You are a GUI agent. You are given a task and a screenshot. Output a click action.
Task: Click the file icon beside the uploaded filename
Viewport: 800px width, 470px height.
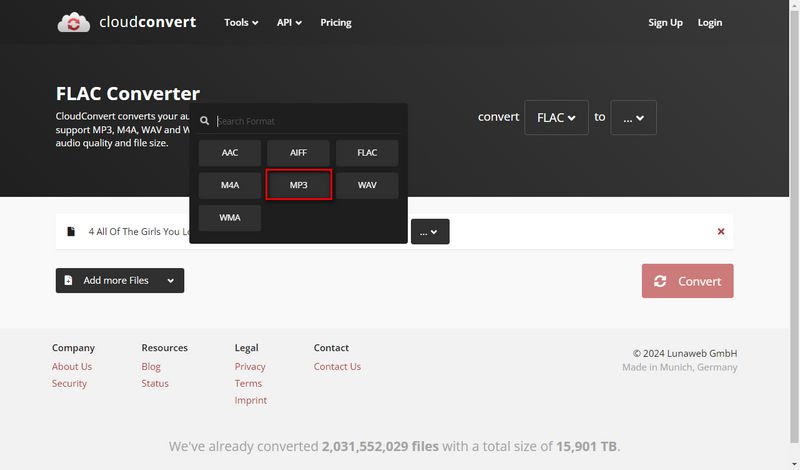[x=71, y=232]
